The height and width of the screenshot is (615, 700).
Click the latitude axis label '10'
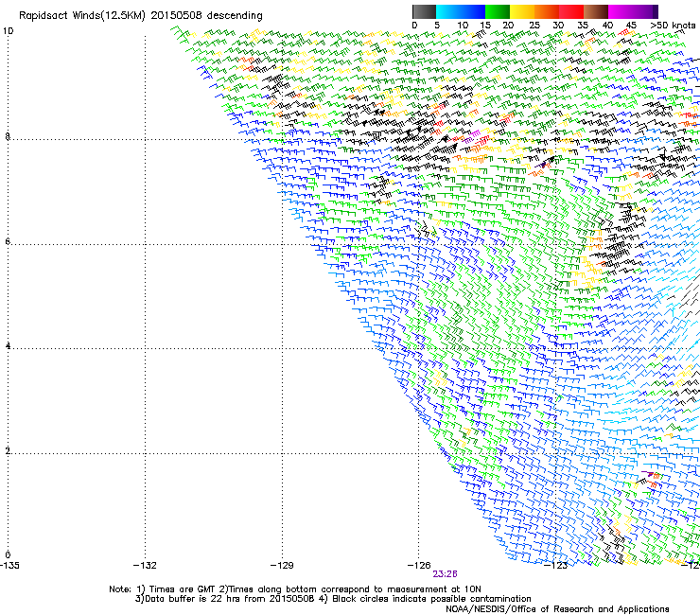point(8,31)
